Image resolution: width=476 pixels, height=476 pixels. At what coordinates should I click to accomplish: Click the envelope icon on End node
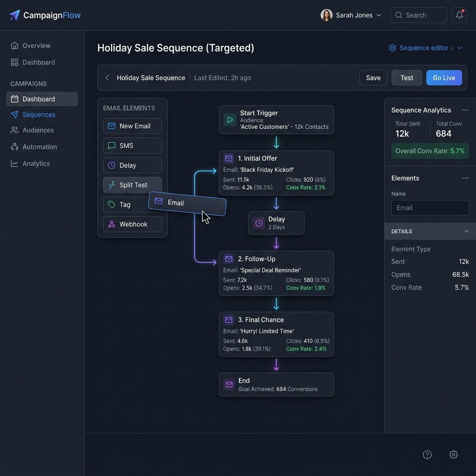click(229, 384)
